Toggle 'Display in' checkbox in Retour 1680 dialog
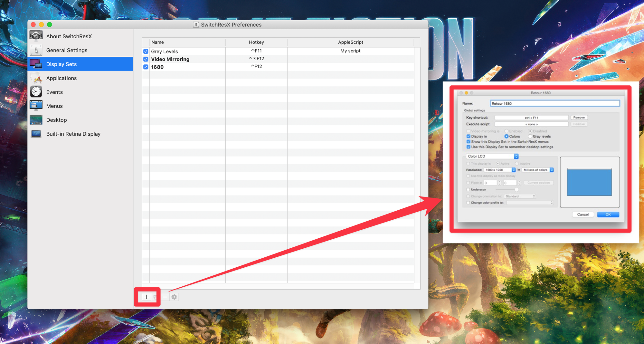 pyautogui.click(x=469, y=136)
